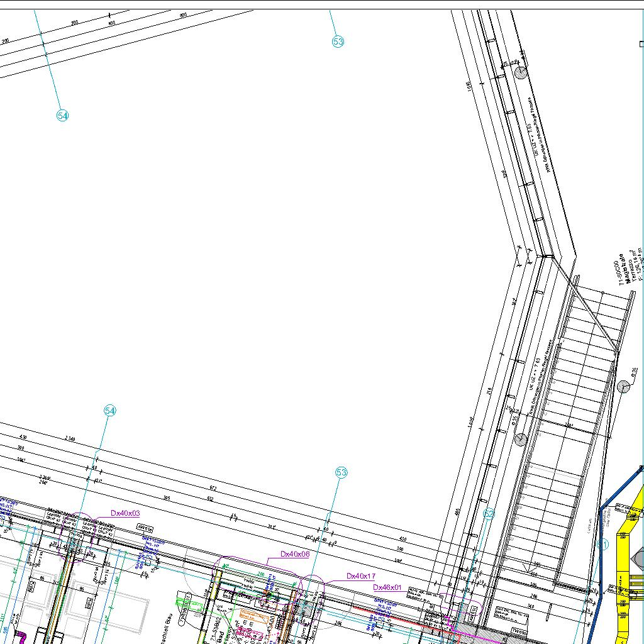Select the Dx40x03 detail label
This screenshot has width=644, height=644.
click(125, 513)
